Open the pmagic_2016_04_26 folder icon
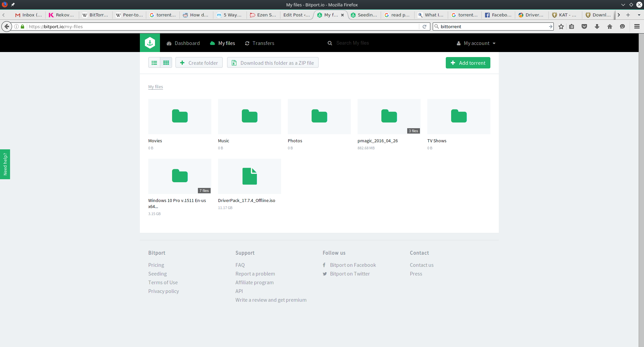The image size is (644, 347). (x=389, y=116)
